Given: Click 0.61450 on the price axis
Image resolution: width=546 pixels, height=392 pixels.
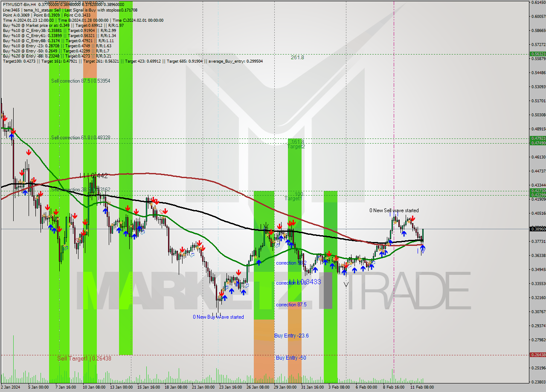Looking at the screenshot, I should click(x=538, y=3).
